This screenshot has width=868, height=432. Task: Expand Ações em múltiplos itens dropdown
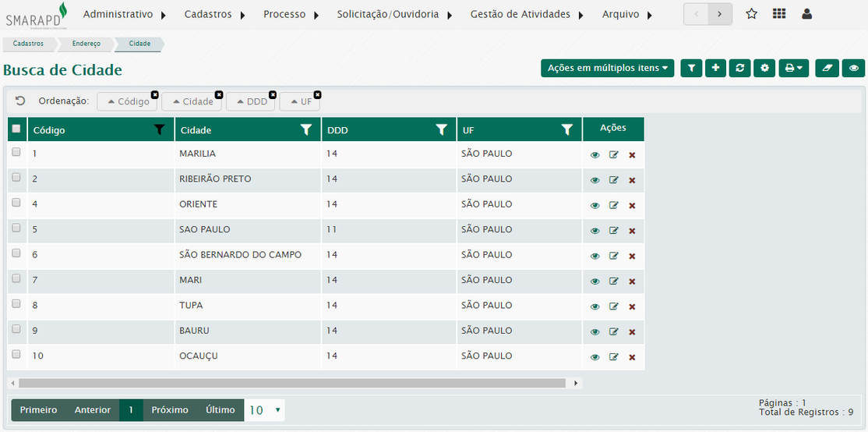(608, 69)
